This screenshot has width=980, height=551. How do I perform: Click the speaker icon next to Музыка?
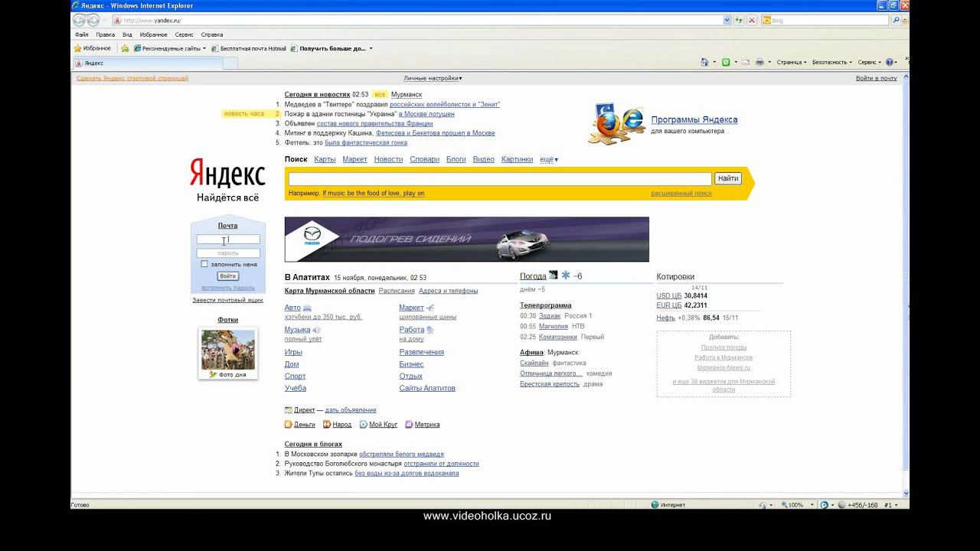click(x=316, y=330)
